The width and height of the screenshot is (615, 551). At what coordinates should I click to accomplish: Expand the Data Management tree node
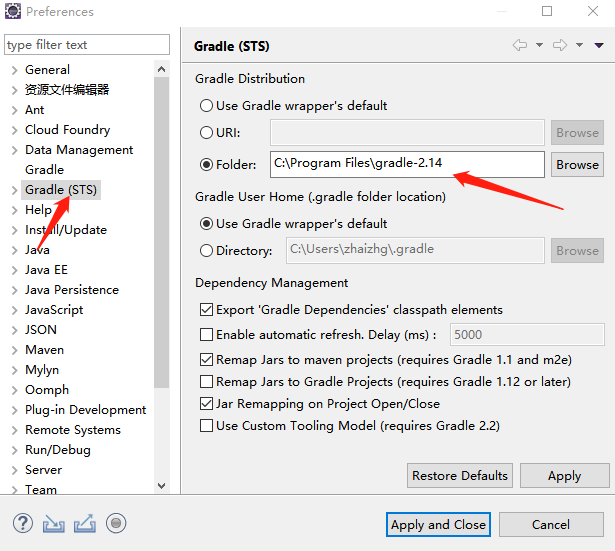[x=15, y=150]
